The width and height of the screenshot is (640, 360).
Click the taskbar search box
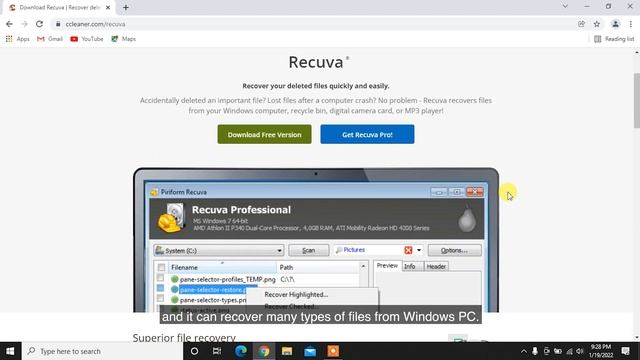(102, 351)
